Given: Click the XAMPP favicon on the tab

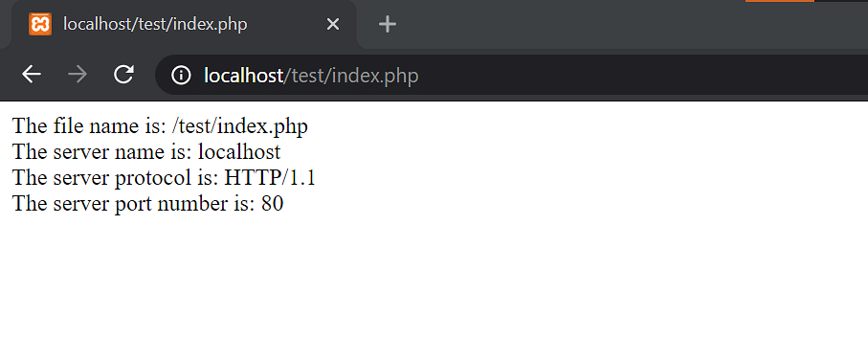Looking at the screenshot, I should click(x=40, y=24).
